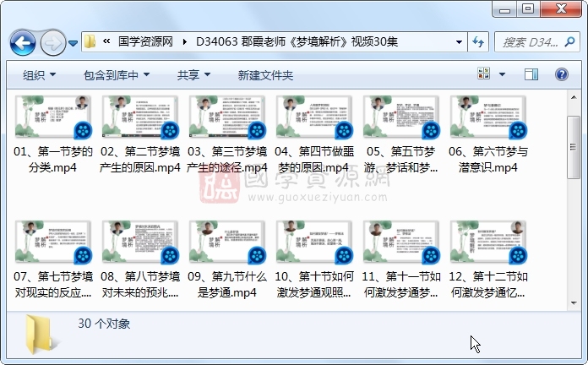Click player badge icon on file 04 thumbnail
This screenshot has width=588, height=365.
point(344,131)
